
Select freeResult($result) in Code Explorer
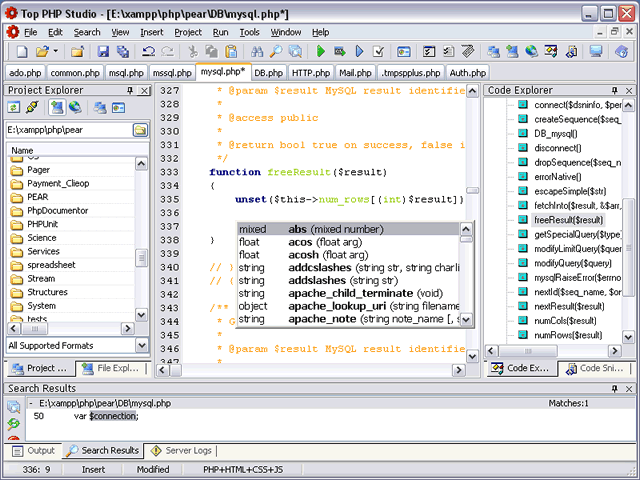coord(568,220)
